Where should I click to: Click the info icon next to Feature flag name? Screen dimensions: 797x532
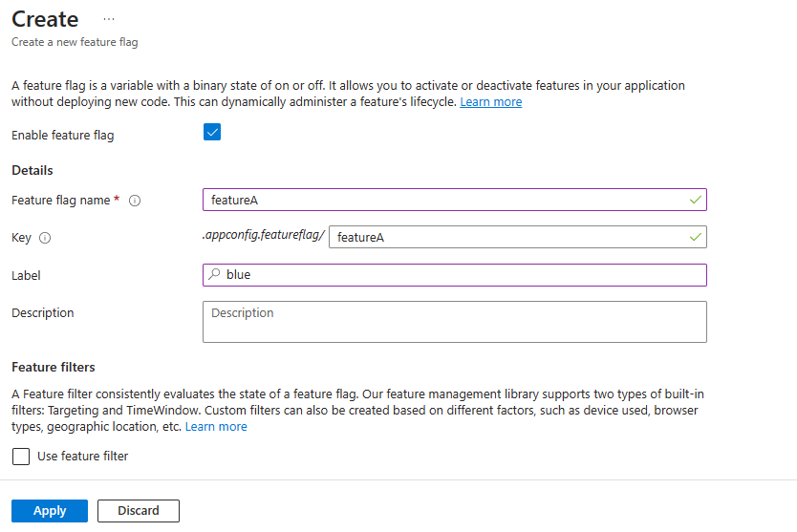[135, 201]
